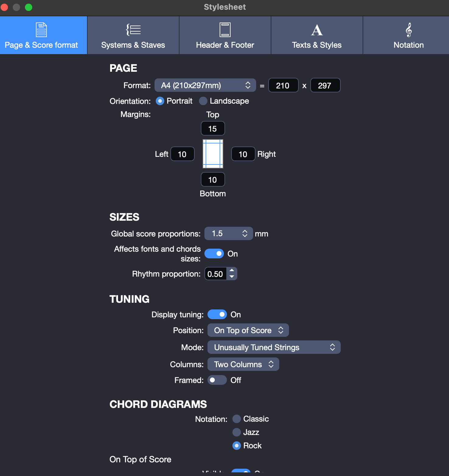Click the Texts & Styles letter A icon
449x476 pixels.
pyautogui.click(x=317, y=30)
